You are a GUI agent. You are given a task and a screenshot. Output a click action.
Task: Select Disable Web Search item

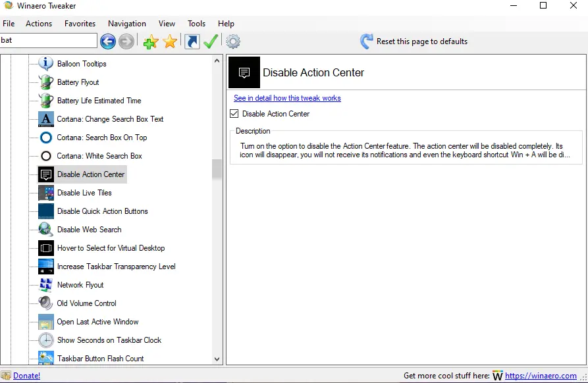(x=90, y=230)
